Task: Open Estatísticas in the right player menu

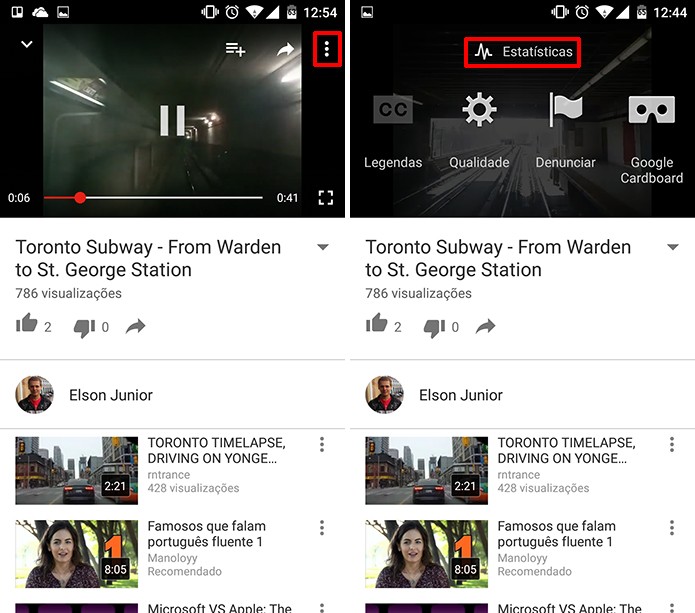Action: tap(523, 52)
